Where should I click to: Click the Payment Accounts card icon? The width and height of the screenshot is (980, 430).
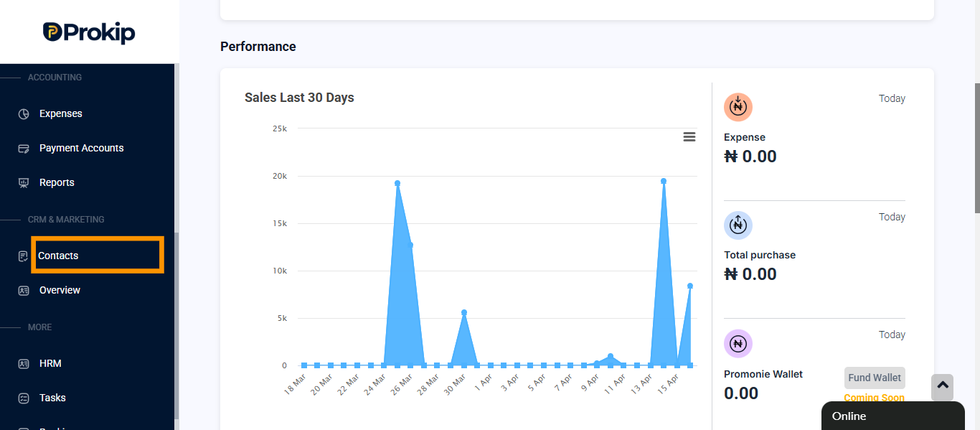tap(24, 149)
